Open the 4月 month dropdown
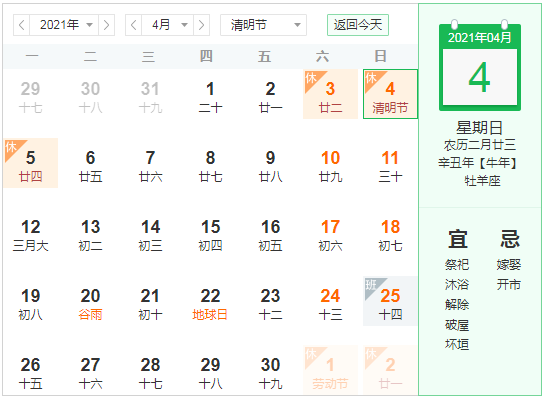This screenshot has width=545, height=398. 167,25
